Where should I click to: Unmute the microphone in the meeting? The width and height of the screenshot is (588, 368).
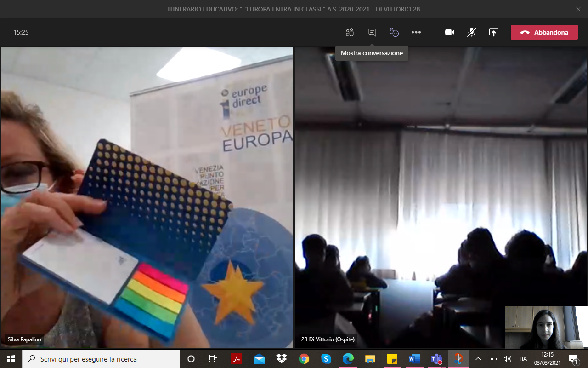point(472,32)
